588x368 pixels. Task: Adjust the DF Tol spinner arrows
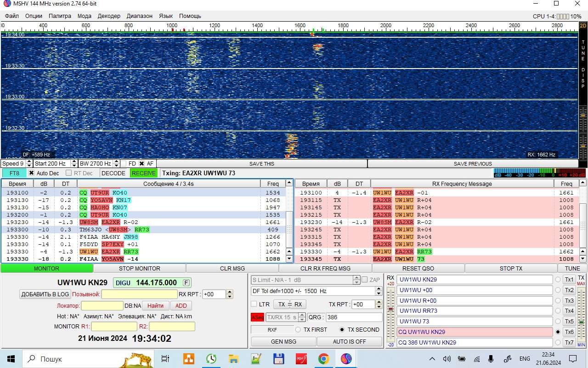click(x=379, y=291)
